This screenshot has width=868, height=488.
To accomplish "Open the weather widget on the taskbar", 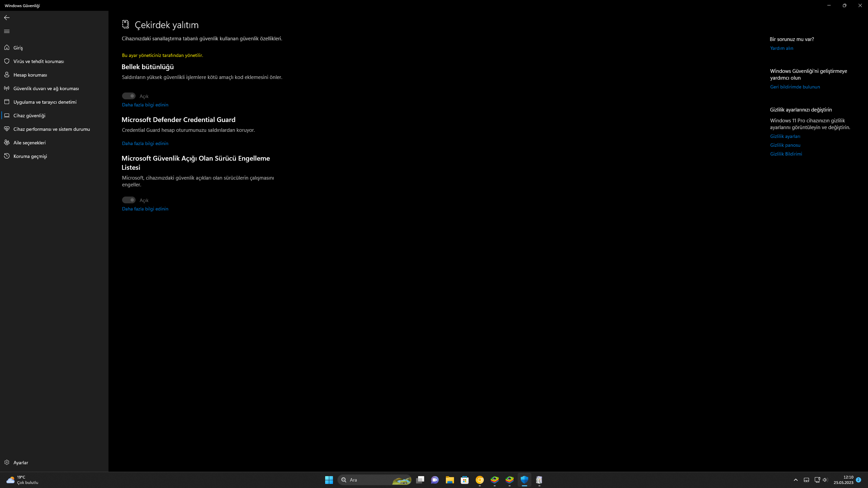I will click(22, 480).
